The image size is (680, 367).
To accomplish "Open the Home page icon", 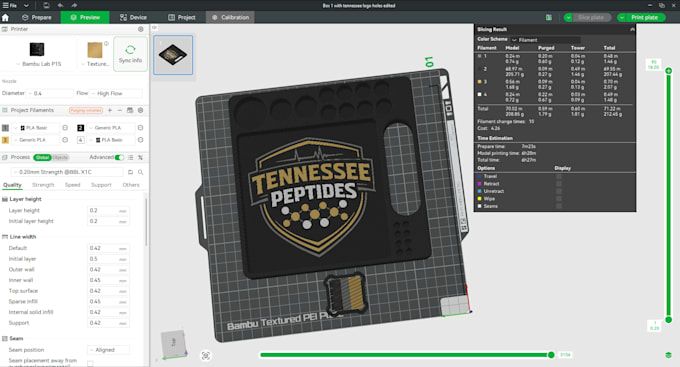I will (x=5, y=17).
